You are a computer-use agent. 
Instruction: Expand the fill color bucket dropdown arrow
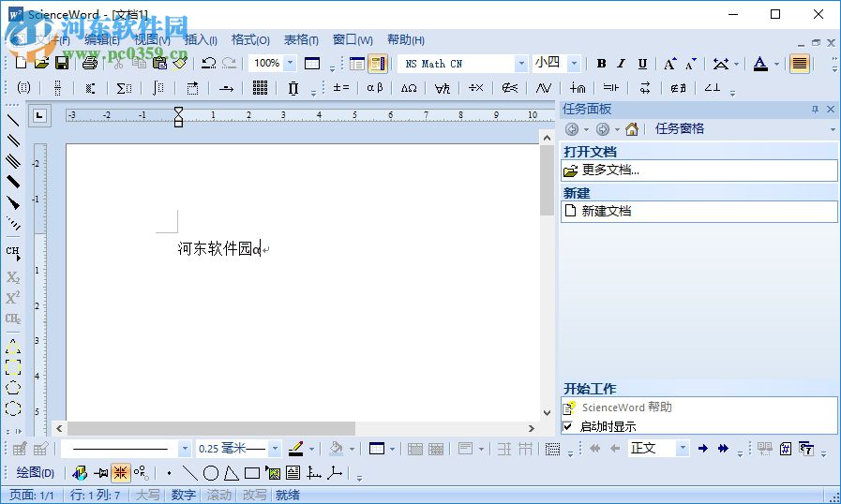[353, 449]
